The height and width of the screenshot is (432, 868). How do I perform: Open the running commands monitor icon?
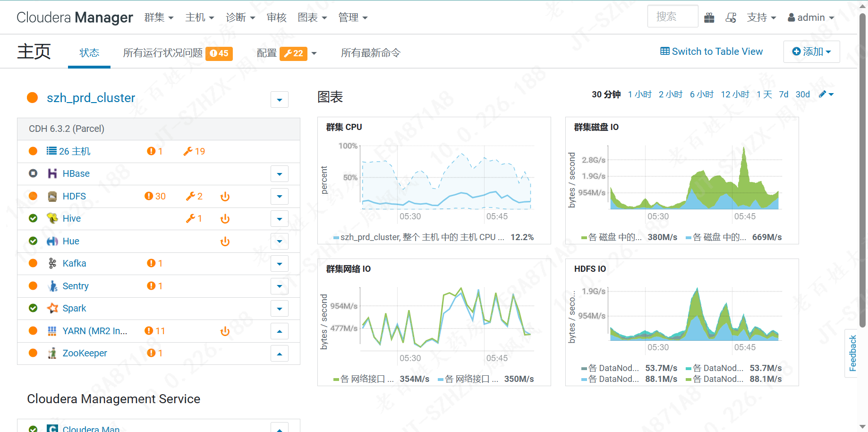tap(731, 17)
